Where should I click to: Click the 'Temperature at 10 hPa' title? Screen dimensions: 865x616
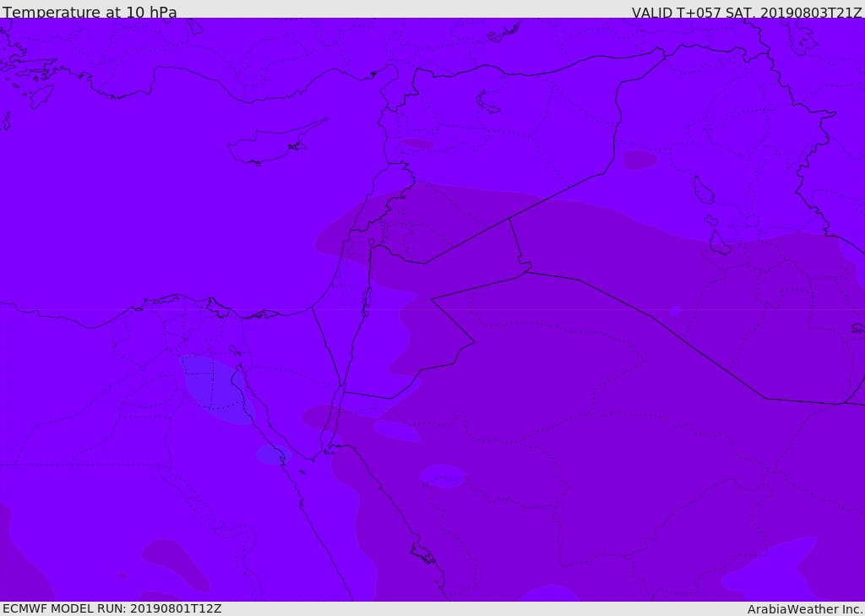90,12
